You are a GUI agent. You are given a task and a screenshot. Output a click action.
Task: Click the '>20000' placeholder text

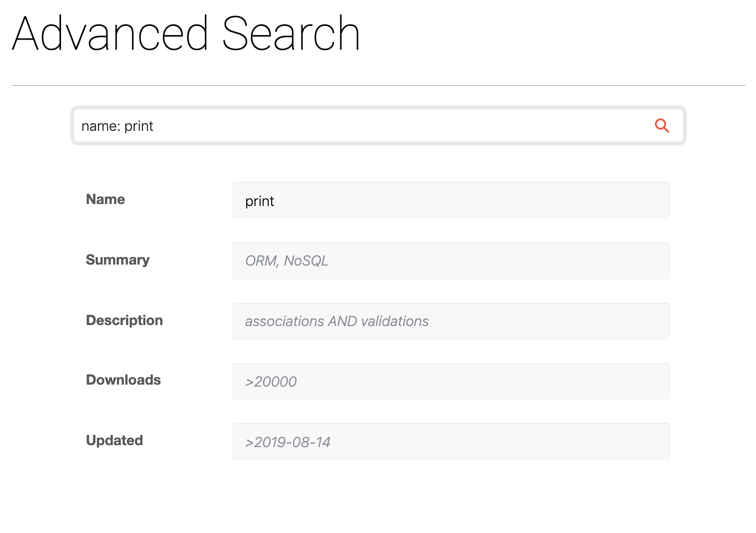pyautogui.click(x=271, y=382)
